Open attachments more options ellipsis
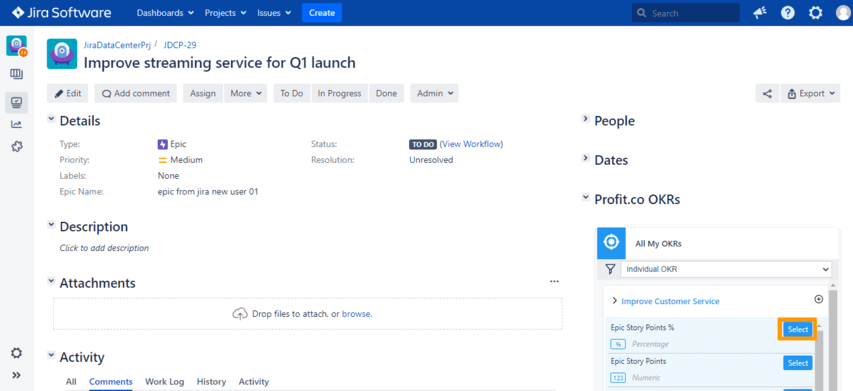 point(554,282)
